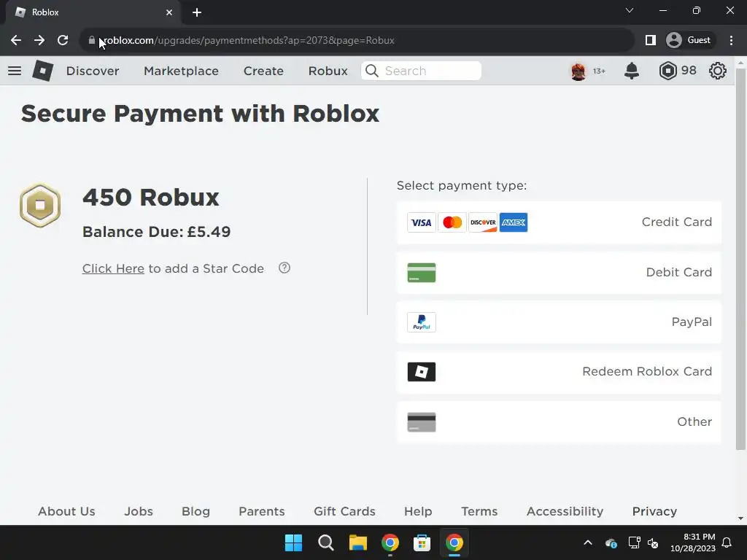
Task: Toggle the browser side panel icon
Action: point(650,40)
